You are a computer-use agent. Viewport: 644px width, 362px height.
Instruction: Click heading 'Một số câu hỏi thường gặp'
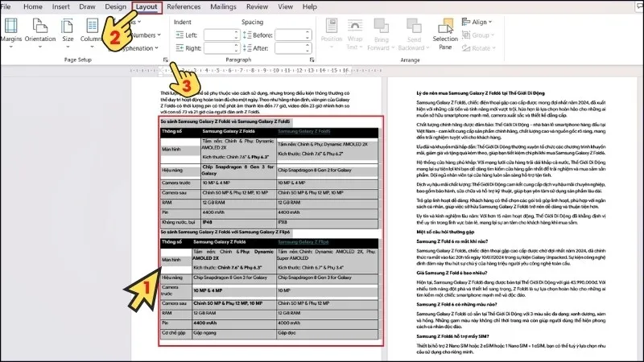click(445, 232)
